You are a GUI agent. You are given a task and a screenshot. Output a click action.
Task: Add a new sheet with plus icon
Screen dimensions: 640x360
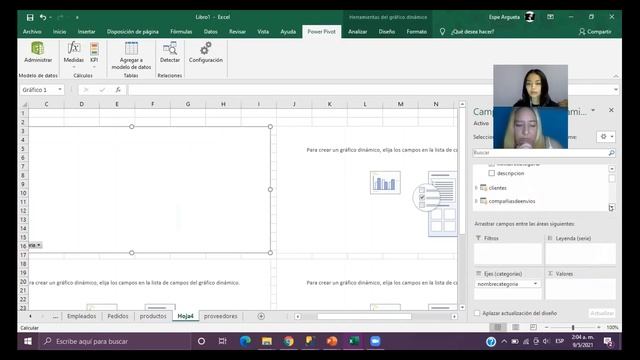pos(261,316)
